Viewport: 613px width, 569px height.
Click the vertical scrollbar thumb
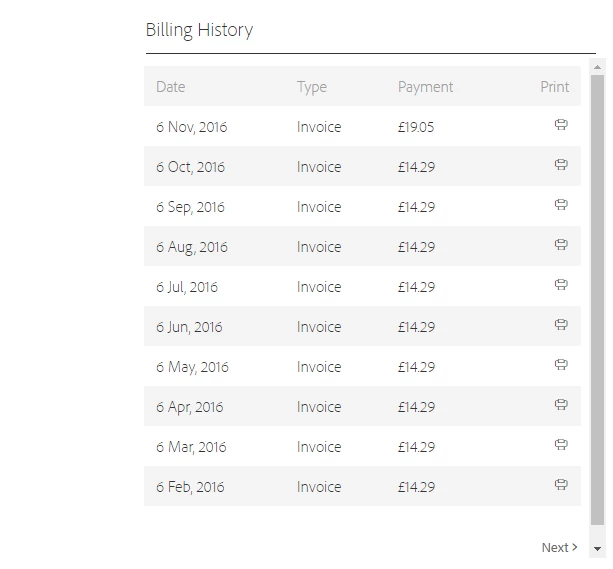(597, 300)
